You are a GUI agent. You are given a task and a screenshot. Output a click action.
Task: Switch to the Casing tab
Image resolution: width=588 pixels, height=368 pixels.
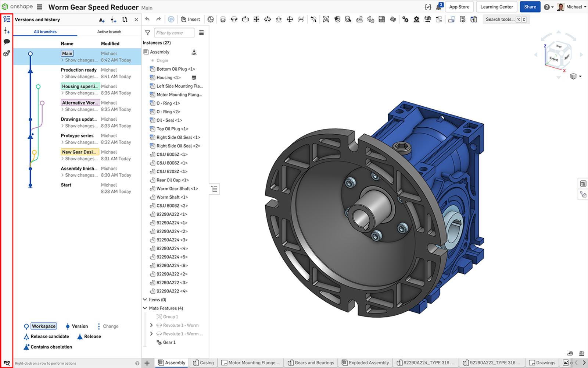(203, 363)
